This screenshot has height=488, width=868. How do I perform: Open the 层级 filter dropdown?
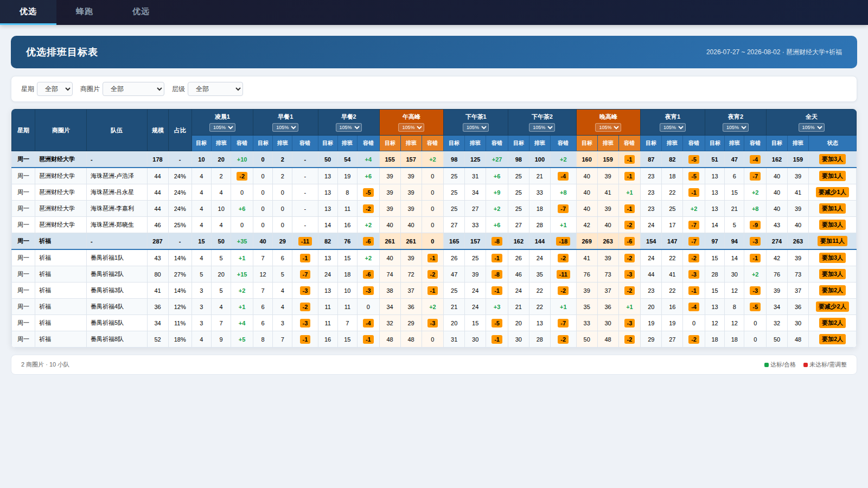pos(215,89)
